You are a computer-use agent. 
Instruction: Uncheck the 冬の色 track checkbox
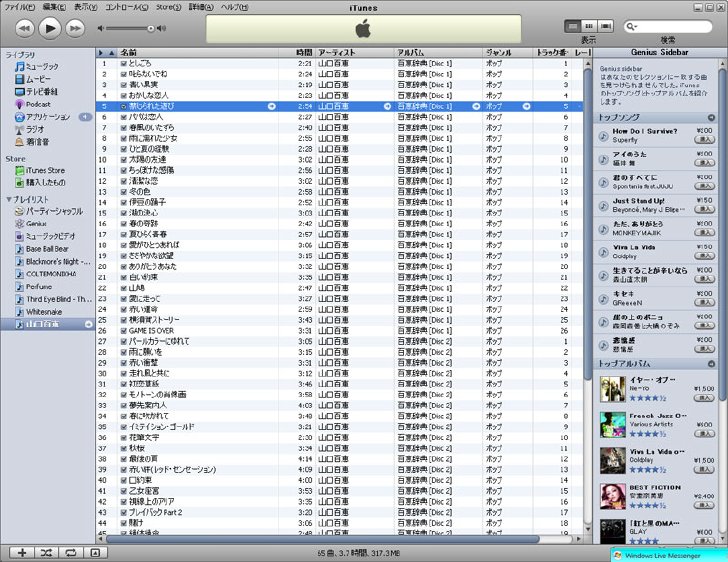point(124,191)
